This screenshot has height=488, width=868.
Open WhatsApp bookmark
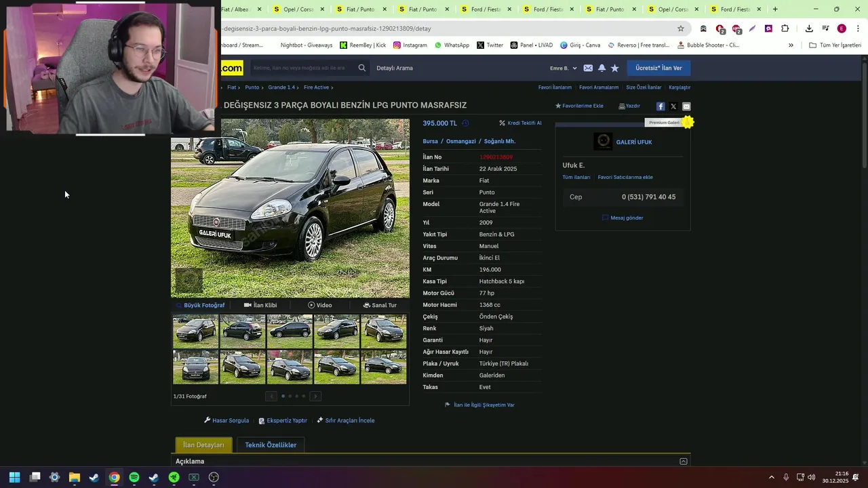pyautogui.click(x=452, y=45)
